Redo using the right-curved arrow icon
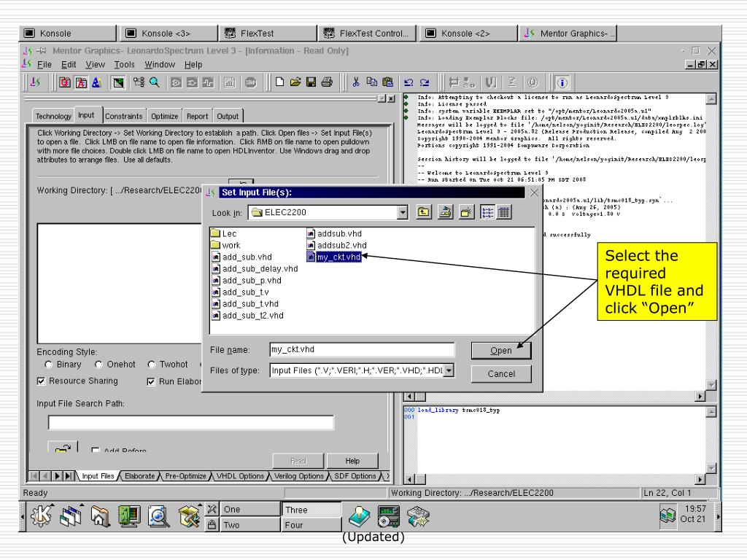This screenshot has width=747, height=560. click(425, 82)
